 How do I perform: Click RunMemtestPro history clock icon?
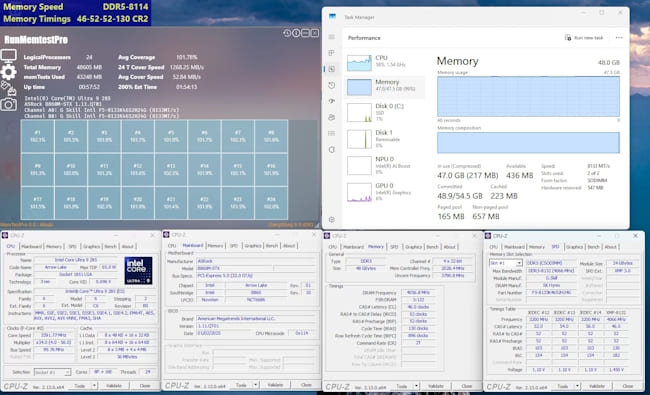point(287,33)
